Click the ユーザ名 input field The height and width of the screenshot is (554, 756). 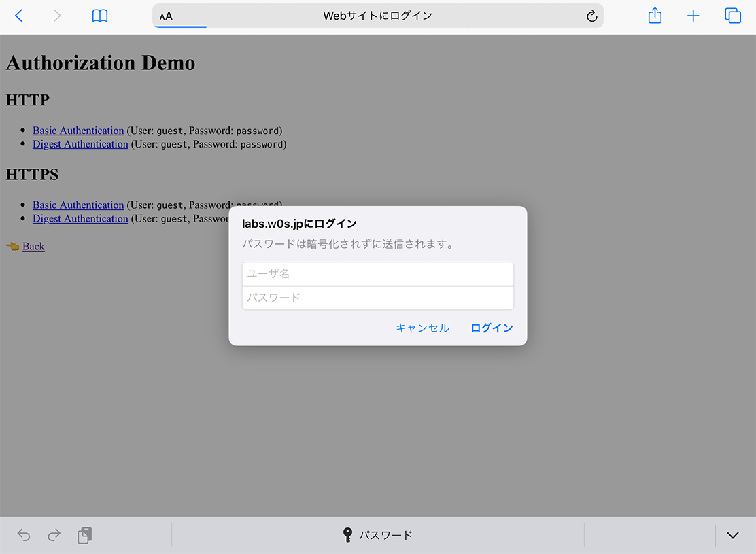point(377,274)
